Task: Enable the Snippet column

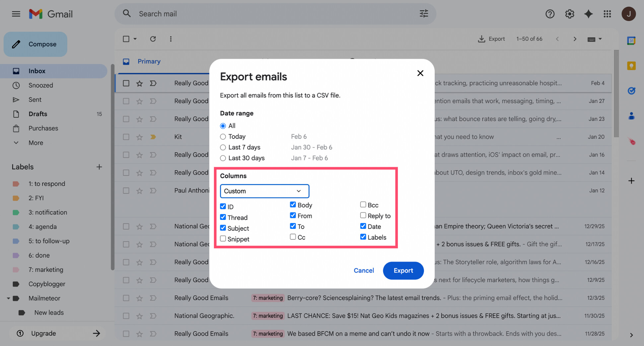Action: coord(223,239)
